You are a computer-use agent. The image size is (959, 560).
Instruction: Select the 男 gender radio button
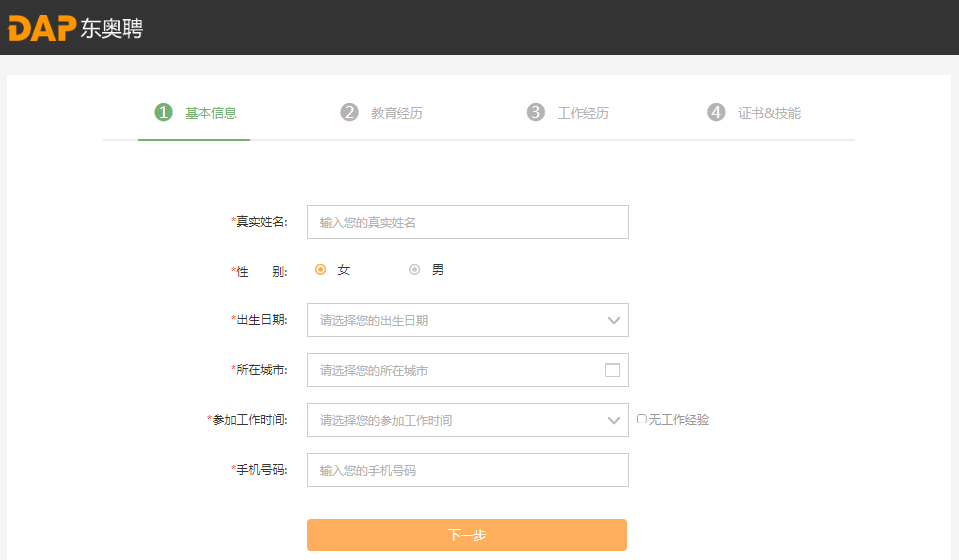pyautogui.click(x=414, y=269)
